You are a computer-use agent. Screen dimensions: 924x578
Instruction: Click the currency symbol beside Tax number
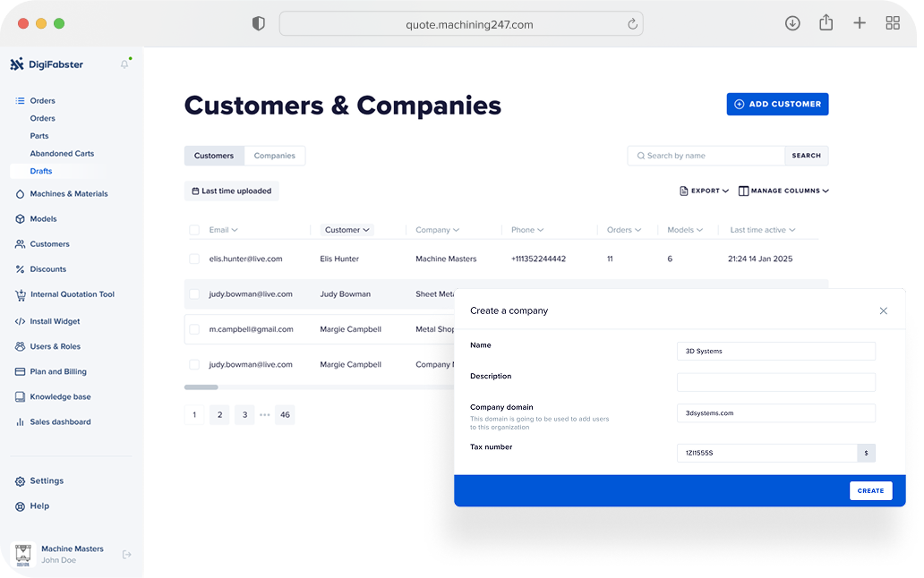(867, 453)
